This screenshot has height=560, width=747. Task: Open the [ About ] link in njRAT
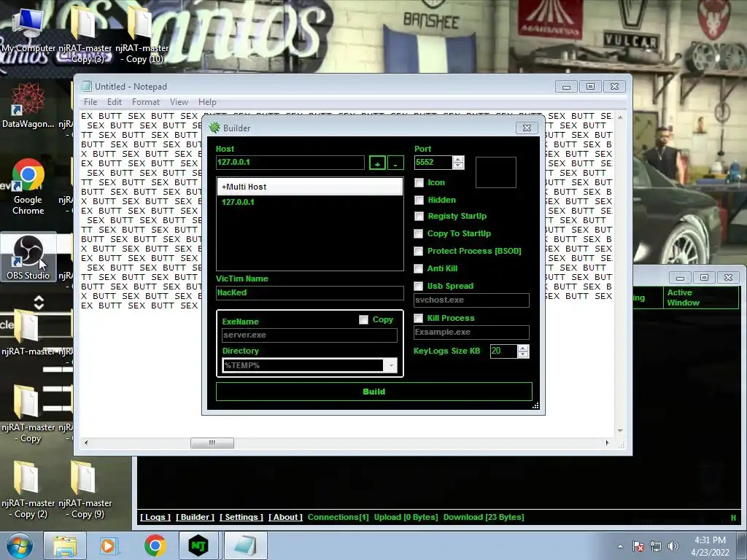(285, 517)
